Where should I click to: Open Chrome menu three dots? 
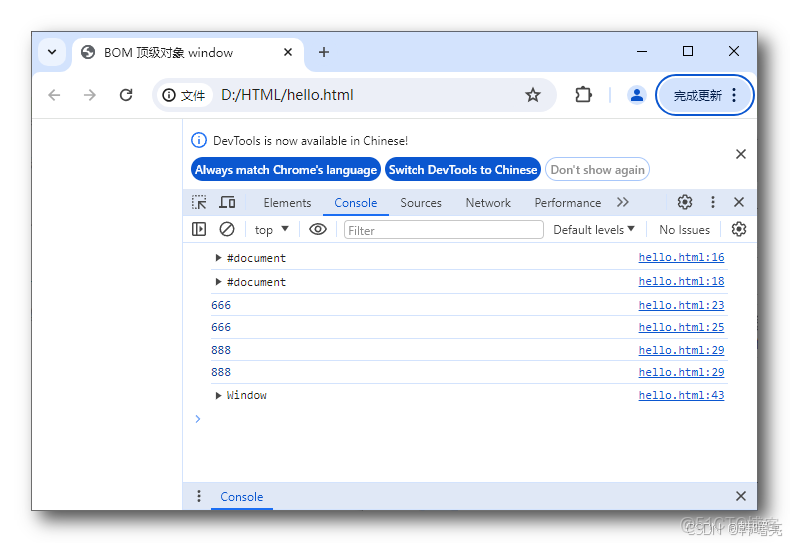pyautogui.click(x=734, y=95)
